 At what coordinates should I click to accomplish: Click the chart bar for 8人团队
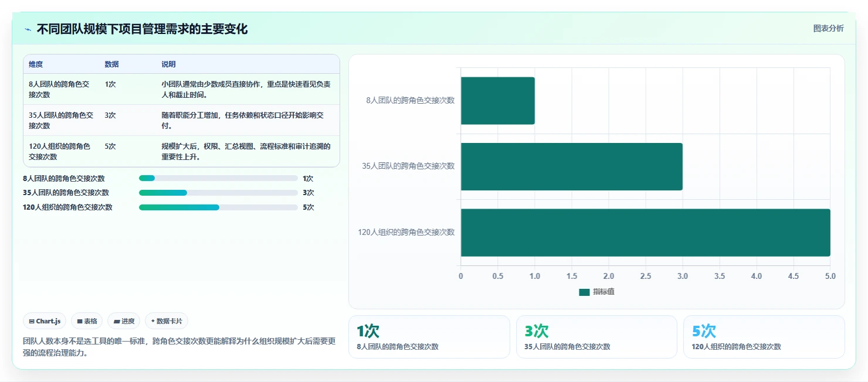pos(497,101)
